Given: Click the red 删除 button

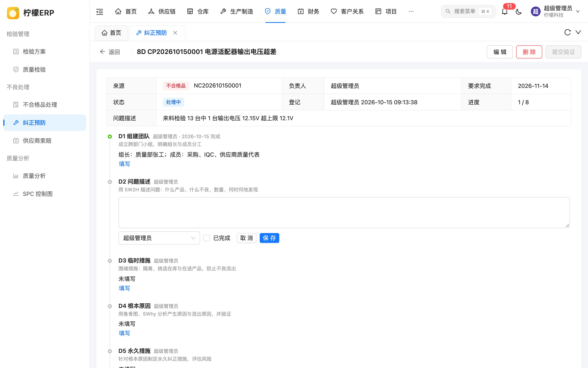Looking at the screenshot, I should click(x=529, y=52).
